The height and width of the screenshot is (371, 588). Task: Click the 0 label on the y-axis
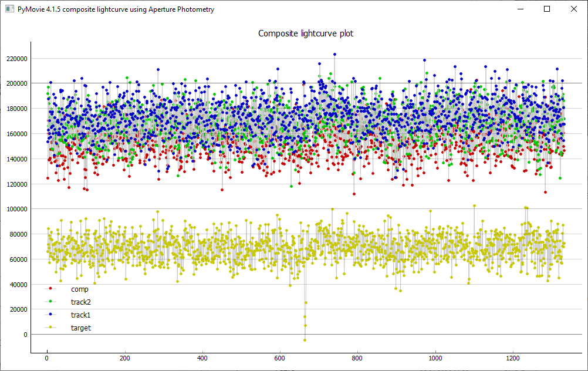click(25, 335)
